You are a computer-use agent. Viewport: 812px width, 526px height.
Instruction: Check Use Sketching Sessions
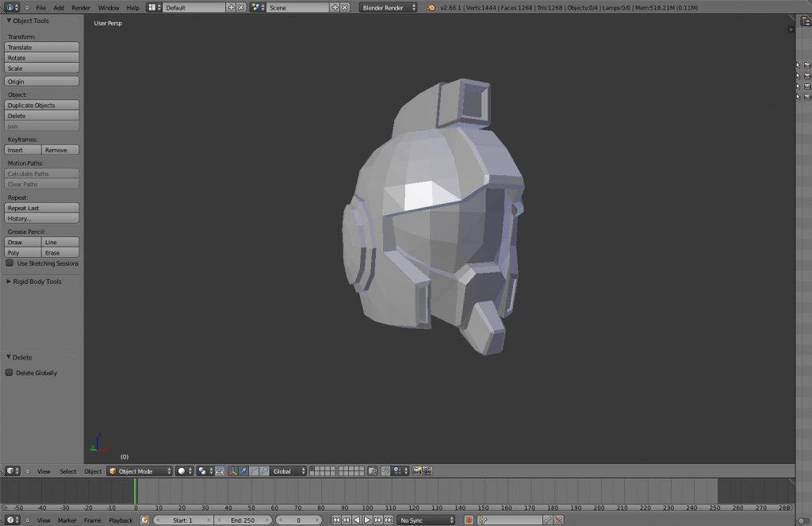click(10, 263)
